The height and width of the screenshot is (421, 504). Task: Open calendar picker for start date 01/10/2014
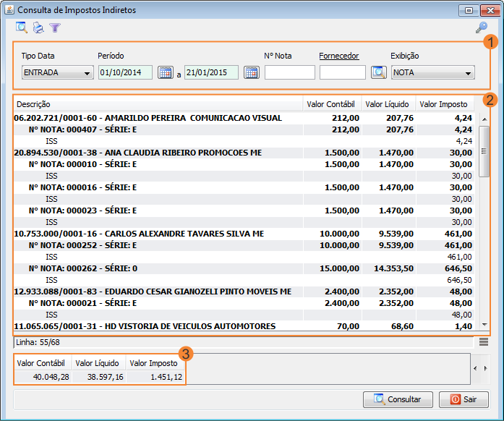[x=165, y=72]
